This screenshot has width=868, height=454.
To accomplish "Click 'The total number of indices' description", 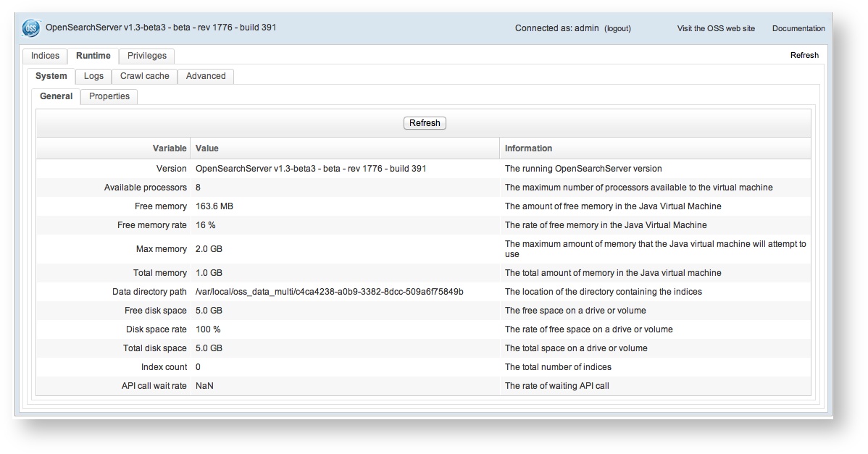I will tap(558, 366).
